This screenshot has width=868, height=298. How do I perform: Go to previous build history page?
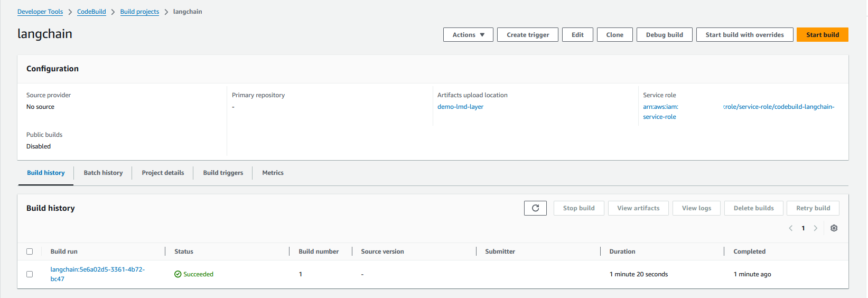click(x=791, y=228)
